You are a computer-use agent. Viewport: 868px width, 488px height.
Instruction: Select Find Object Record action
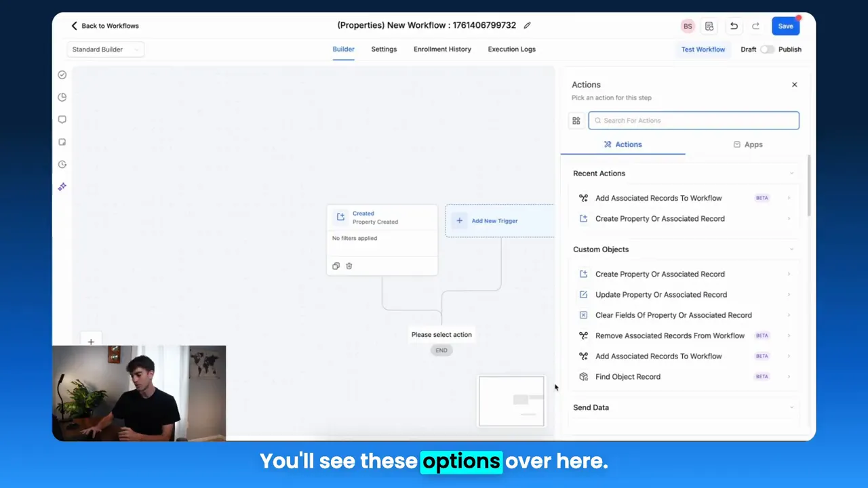tap(685, 377)
